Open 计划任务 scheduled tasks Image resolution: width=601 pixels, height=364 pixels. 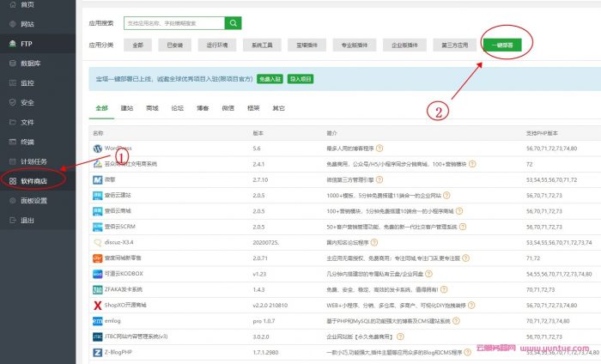click(x=33, y=161)
